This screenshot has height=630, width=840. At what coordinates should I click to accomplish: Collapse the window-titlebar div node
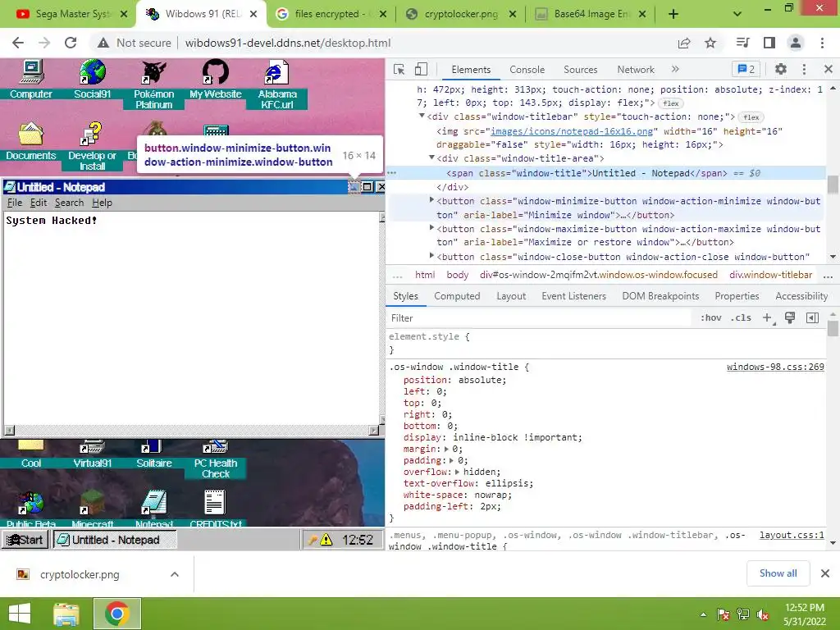tap(422, 116)
